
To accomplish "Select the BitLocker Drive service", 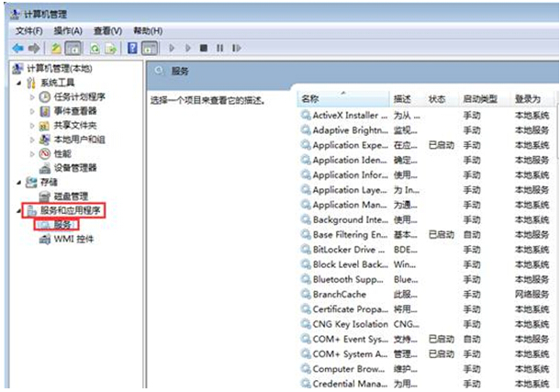I will 425,250.
